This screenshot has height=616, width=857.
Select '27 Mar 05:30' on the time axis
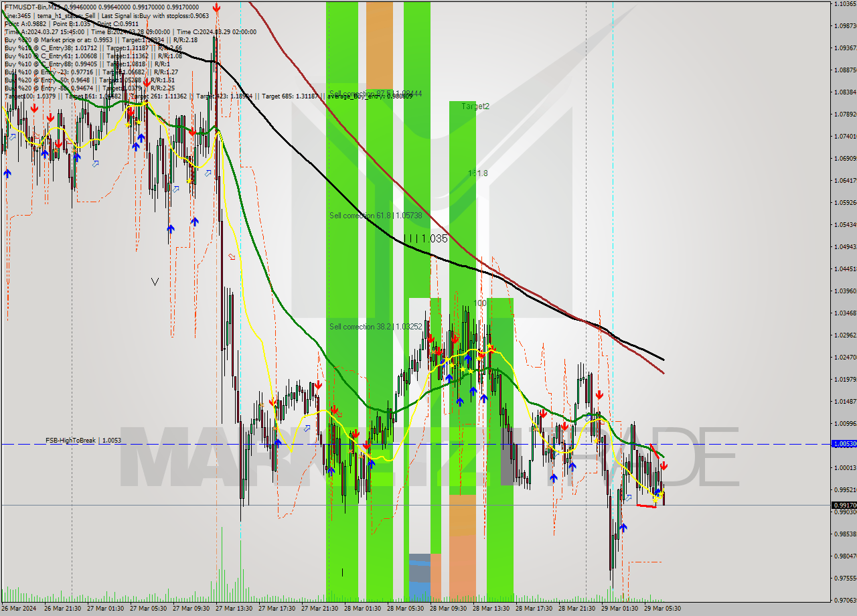tap(149, 609)
